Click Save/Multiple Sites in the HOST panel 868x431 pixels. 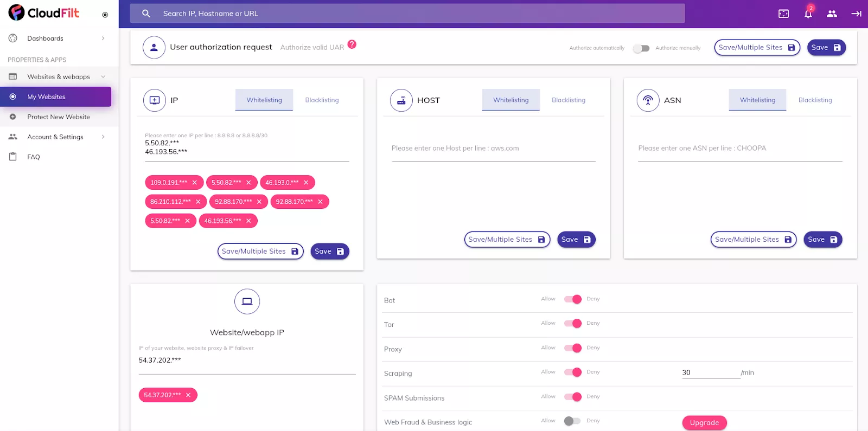click(x=507, y=240)
